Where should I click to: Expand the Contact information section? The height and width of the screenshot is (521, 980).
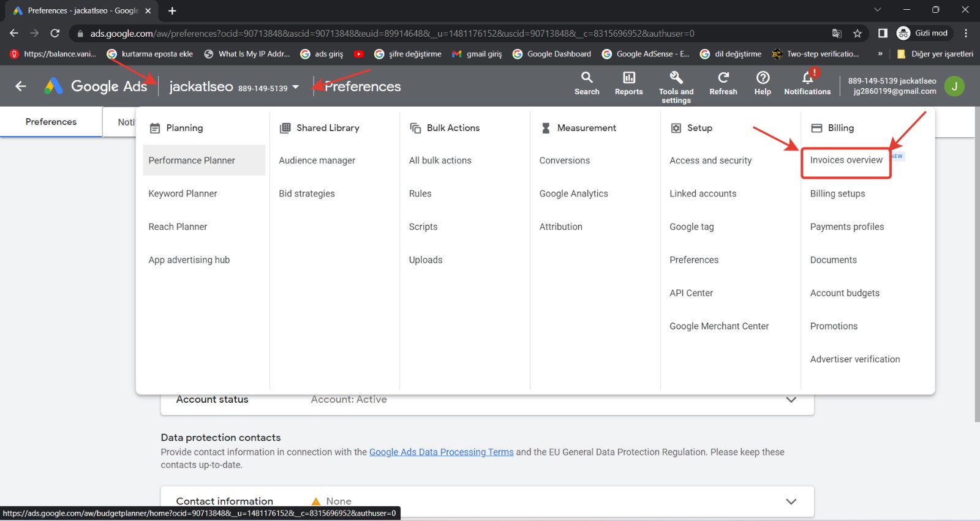click(x=791, y=501)
